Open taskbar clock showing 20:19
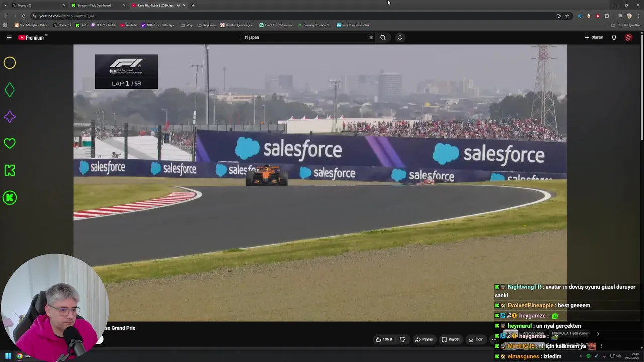Viewport: 644px width, 362px height. point(631,356)
